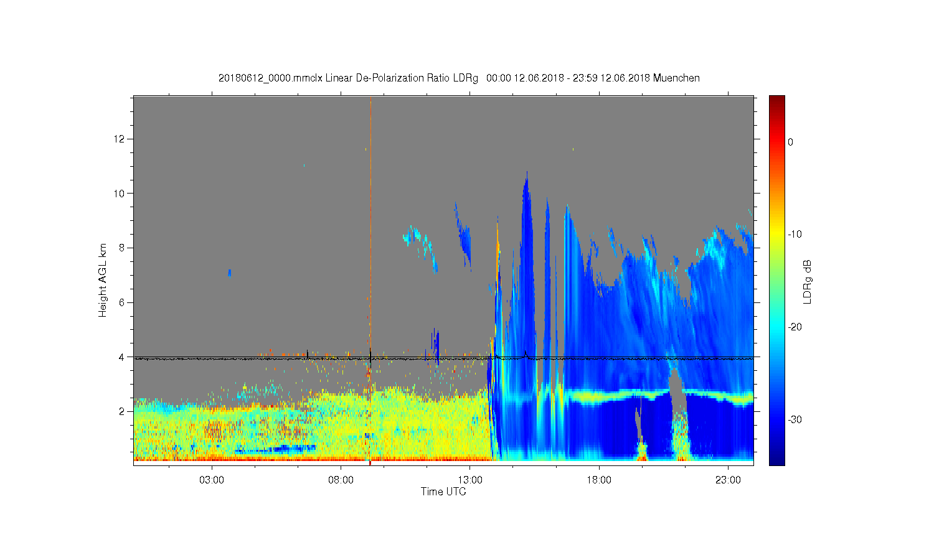Image resolution: width=934 pixels, height=560 pixels.
Task: Select the 08:00 time tick label
Action: pos(341,480)
